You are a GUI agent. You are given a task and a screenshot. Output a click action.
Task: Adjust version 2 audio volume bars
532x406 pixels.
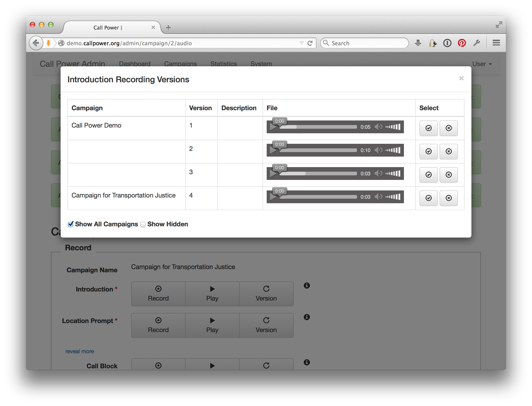point(393,150)
